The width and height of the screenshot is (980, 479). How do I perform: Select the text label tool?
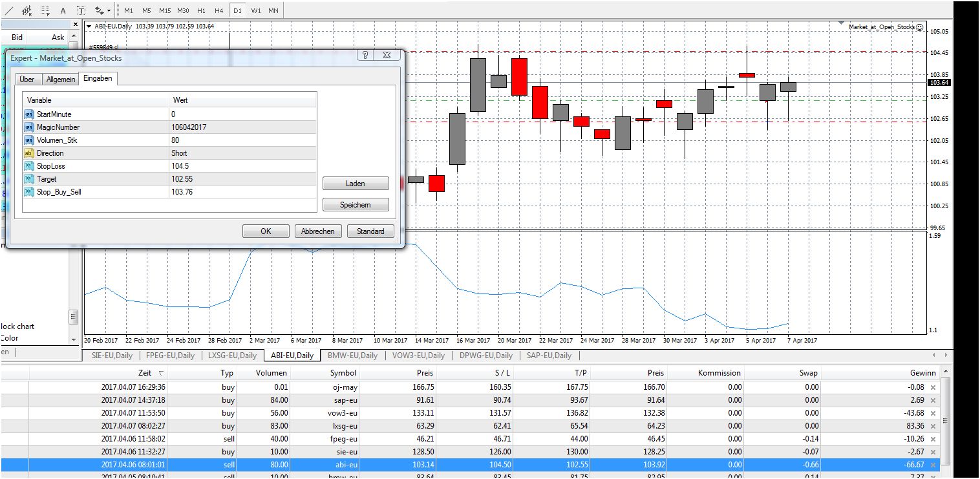pos(81,10)
